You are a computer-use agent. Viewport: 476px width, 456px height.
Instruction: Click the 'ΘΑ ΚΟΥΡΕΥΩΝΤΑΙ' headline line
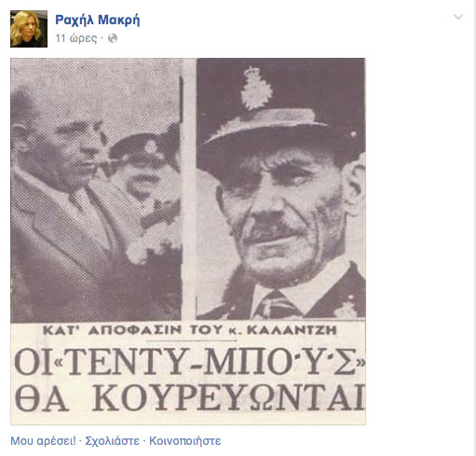(190, 397)
